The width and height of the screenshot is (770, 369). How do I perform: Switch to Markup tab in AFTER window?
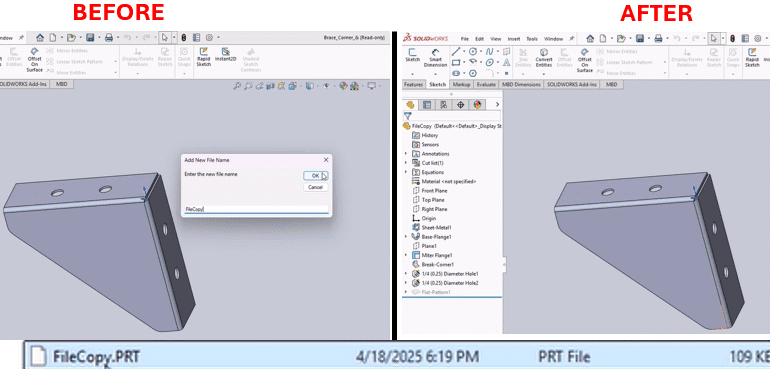coord(461,85)
